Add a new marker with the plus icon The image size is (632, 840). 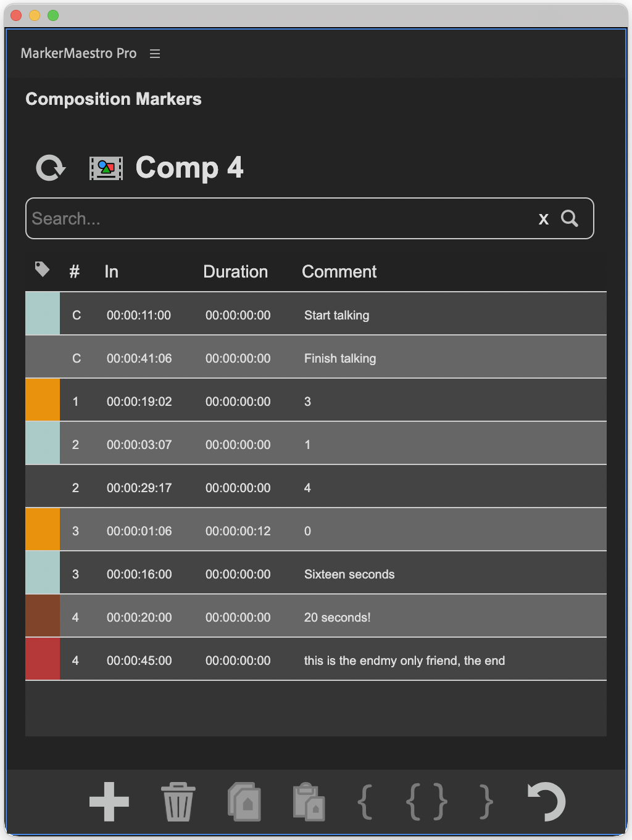tap(109, 801)
